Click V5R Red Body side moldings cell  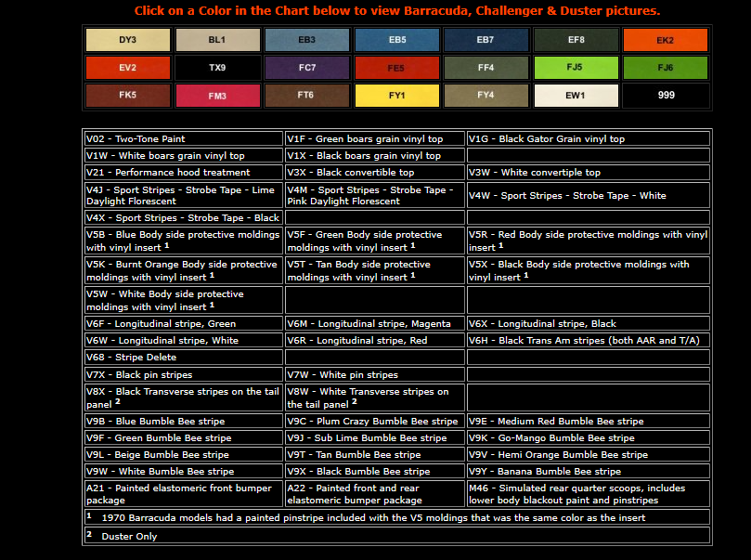pyautogui.click(x=589, y=241)
